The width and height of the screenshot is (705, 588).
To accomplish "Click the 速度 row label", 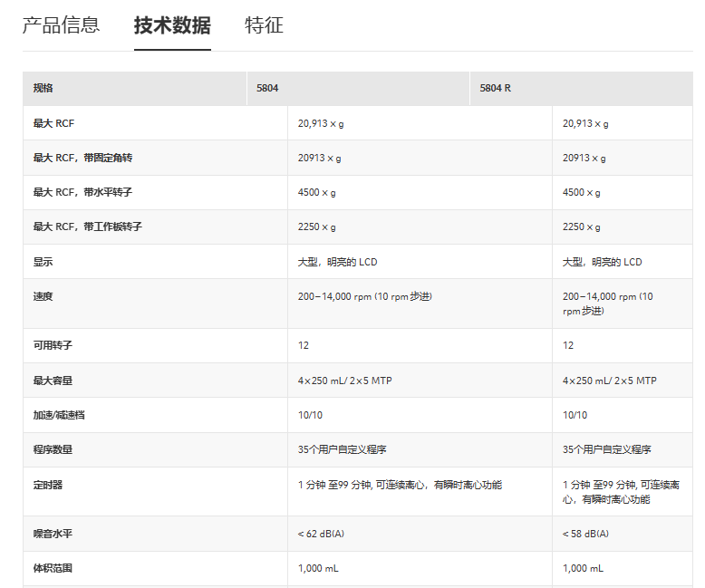I will click(x=43, y=296).
